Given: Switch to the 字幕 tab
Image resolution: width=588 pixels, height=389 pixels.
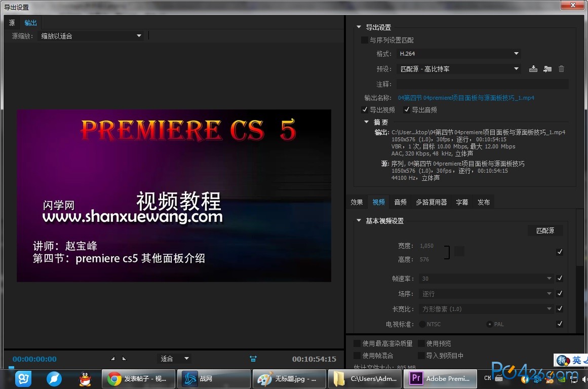Looking at the screenshot, I should pyautogui.click(x=462, y=202).
